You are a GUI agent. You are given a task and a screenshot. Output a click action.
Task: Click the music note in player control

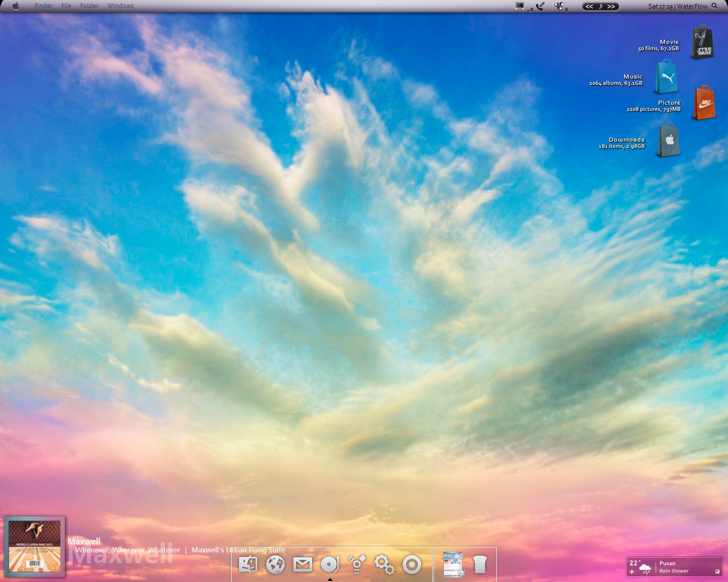tap(601, 6)
